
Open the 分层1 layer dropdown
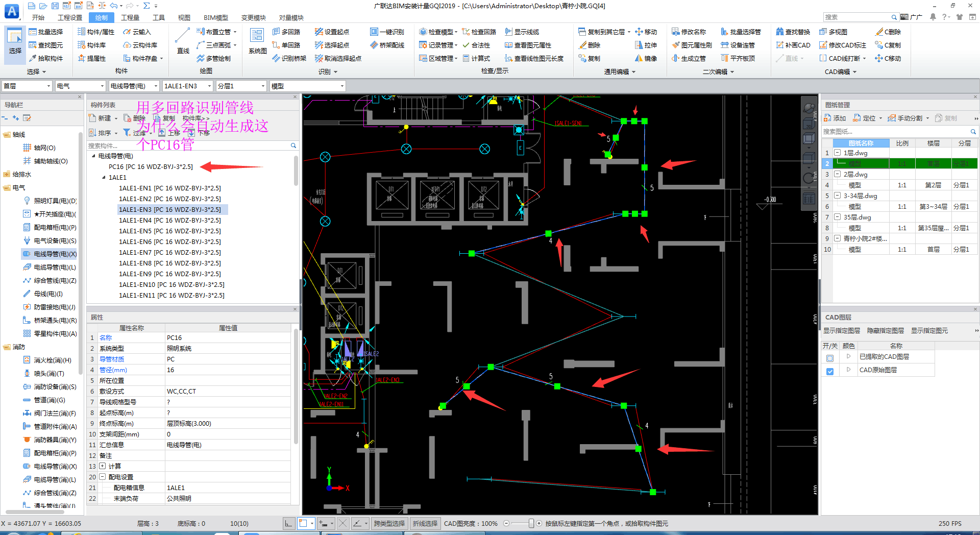pyautogui.click(x=241, y=86)
